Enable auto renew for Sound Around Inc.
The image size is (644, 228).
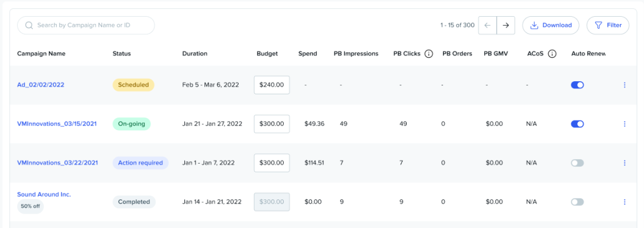pos(577,202)
